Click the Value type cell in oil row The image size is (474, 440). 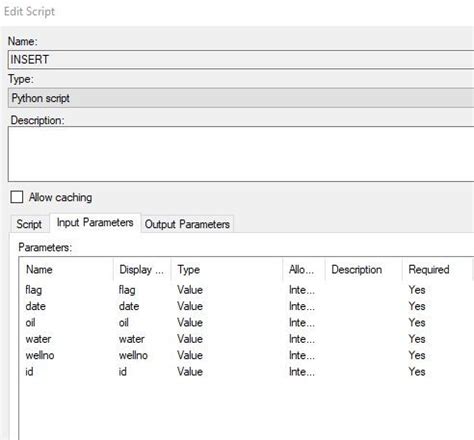coord(190,322)
